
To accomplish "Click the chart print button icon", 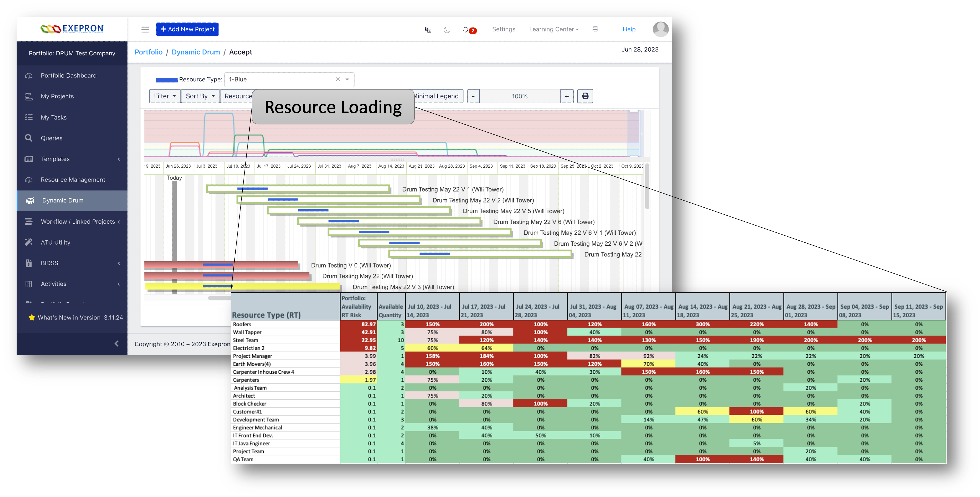I will click(585, 96).
